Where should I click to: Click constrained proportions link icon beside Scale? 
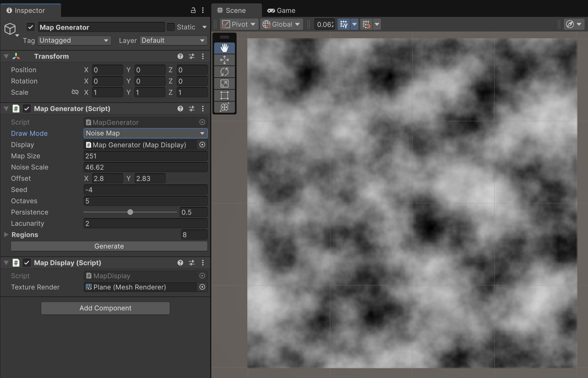click(x=75, y=92)
